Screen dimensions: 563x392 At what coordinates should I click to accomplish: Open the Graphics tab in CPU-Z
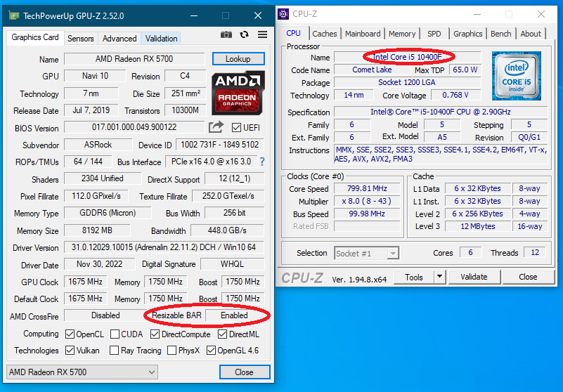click(468, 34)
